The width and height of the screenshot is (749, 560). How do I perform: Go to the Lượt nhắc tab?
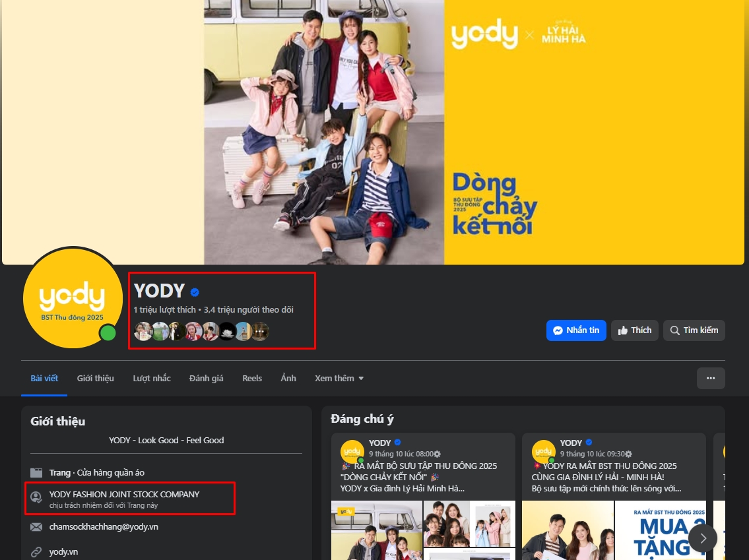[152, 378]
